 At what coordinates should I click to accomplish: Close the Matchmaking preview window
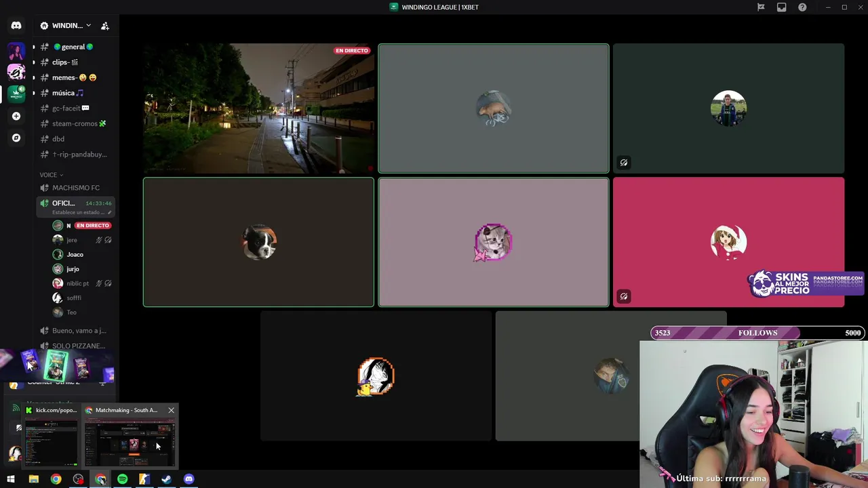tap(171, 410)
